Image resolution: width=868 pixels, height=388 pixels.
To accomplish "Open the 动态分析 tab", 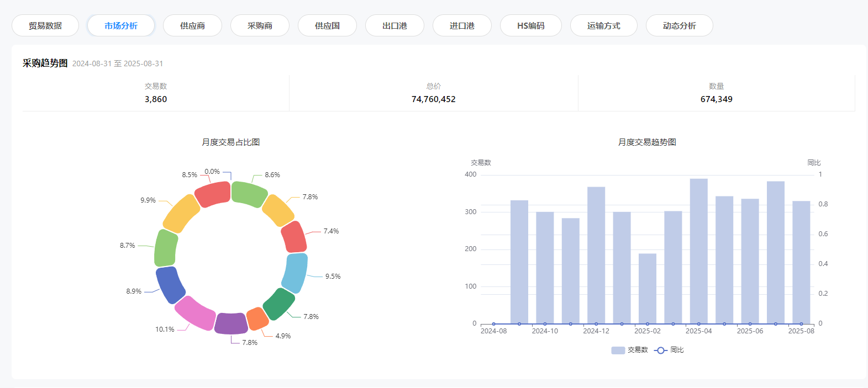I will click(x=679, y=25).
